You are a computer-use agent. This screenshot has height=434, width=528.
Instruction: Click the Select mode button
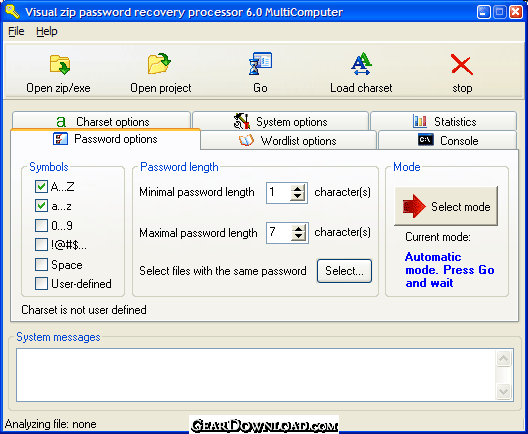tap(446, 206)
